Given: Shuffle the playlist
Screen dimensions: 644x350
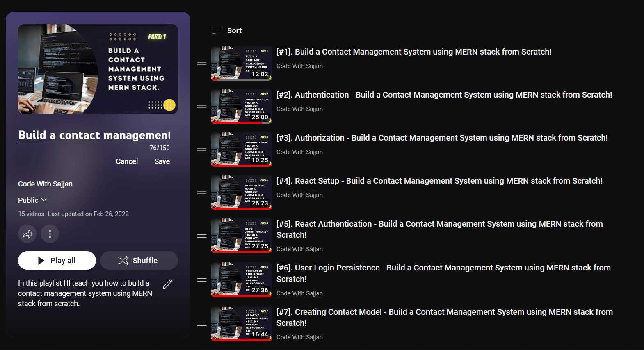Looking at the screenshot, I should pyautogui.click(x=139, y=261).
